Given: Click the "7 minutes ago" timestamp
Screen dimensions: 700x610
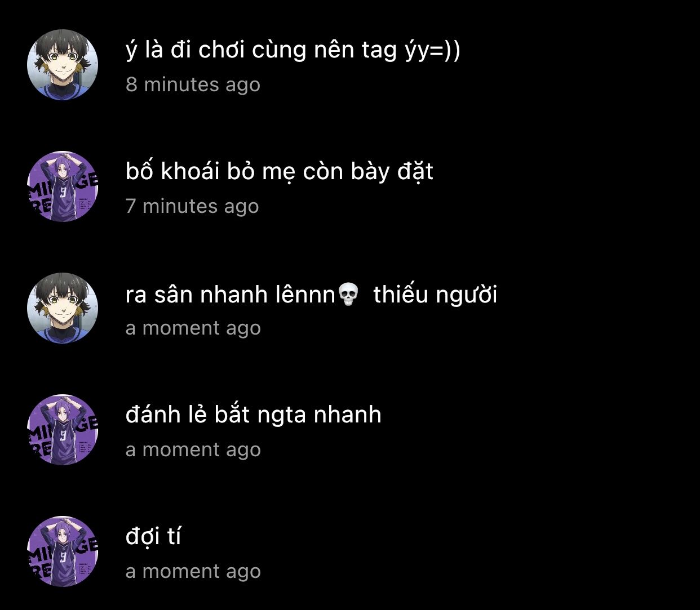Looking at the screenshot, I should coord(192,206).
